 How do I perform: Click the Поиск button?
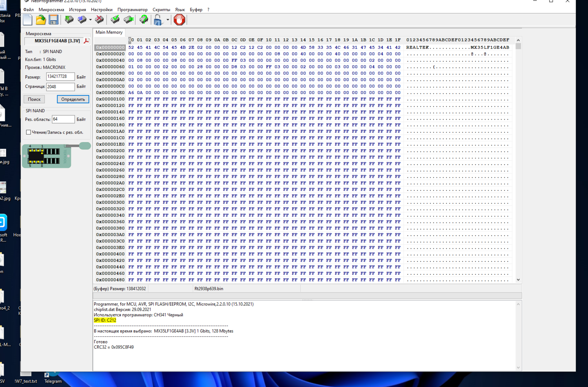point(34,99)
